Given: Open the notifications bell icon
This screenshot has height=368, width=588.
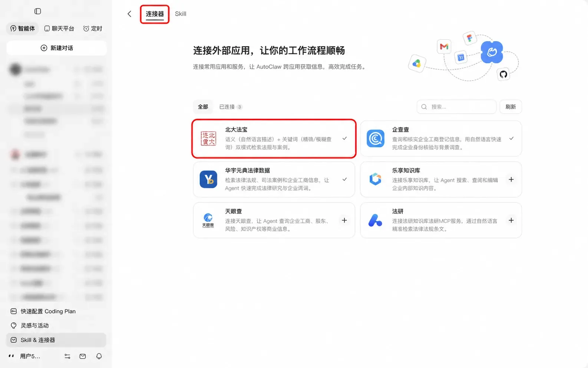Looking at the screenshot, I should [x=99, y=356].
